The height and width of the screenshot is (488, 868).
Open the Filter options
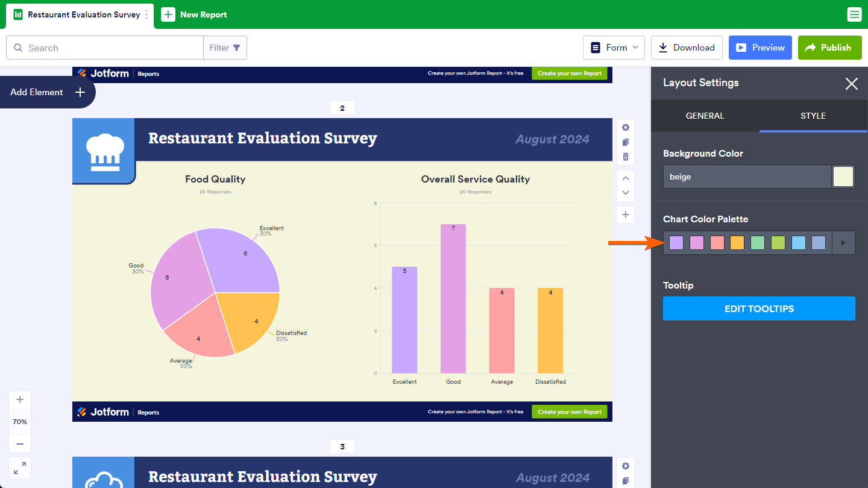[225, 48]
